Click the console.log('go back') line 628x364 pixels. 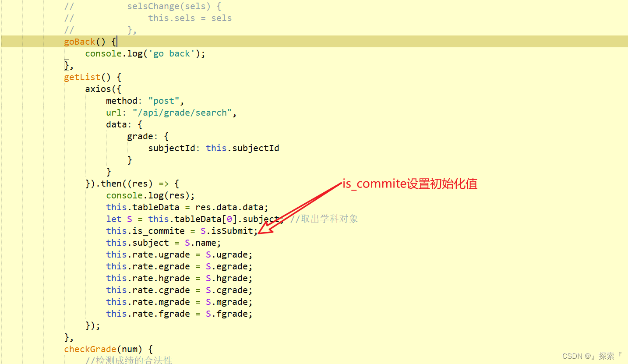point(145,53)
